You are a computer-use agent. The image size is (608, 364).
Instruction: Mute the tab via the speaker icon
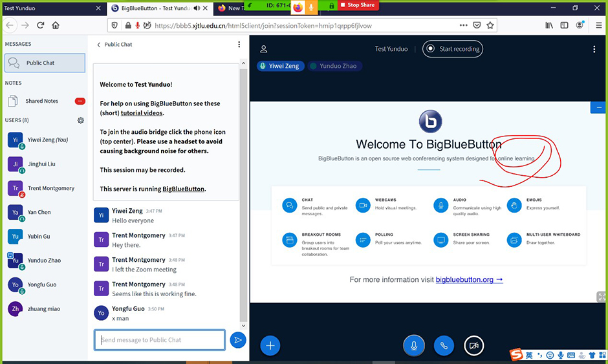(197, 8)
